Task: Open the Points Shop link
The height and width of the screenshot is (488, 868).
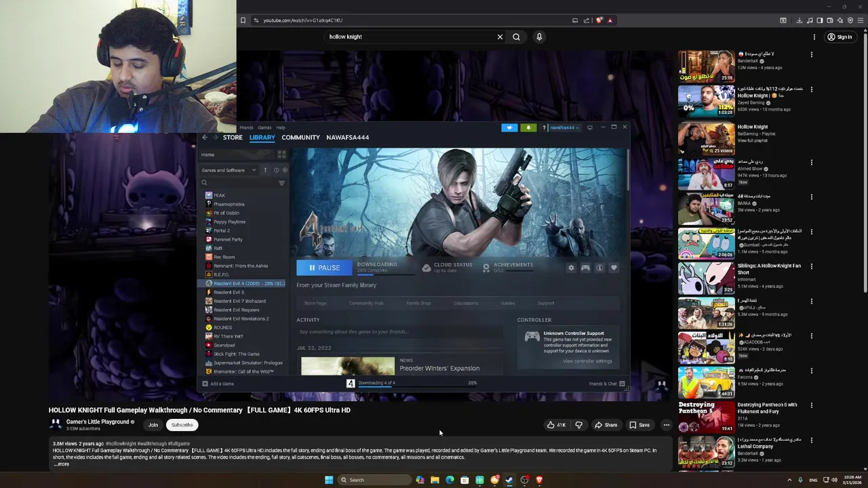Action: tap(418, 303)
